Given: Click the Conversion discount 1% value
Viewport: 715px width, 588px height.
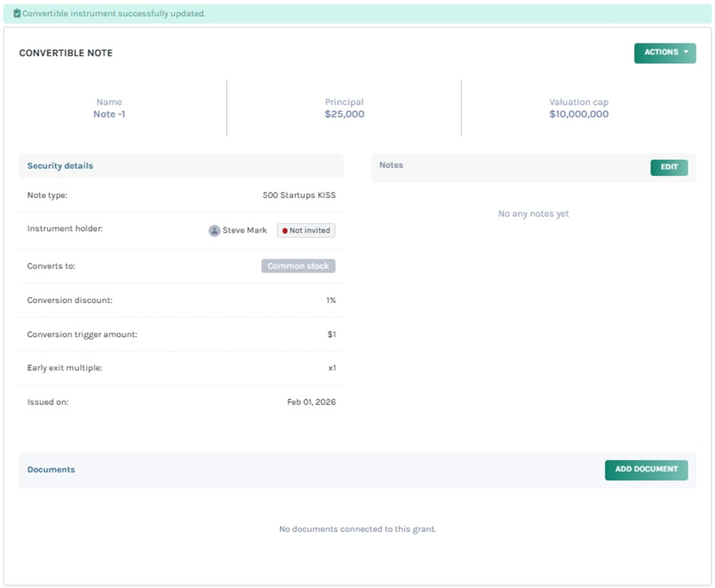Looking at the screenshot, I should [x=331, y=300].
